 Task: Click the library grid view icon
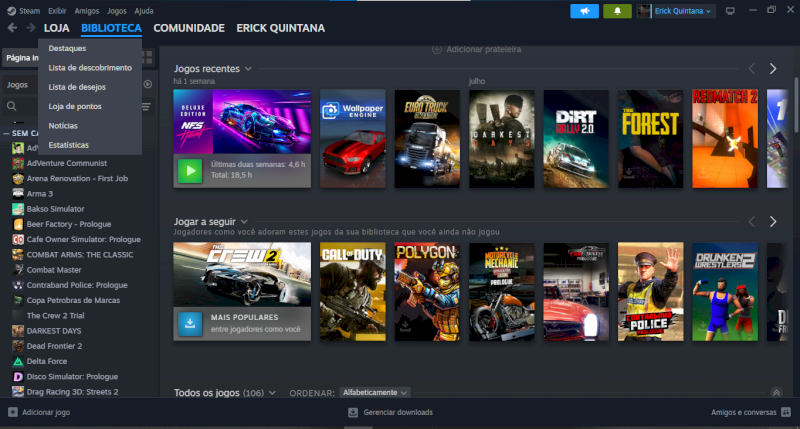coord(147,57)
